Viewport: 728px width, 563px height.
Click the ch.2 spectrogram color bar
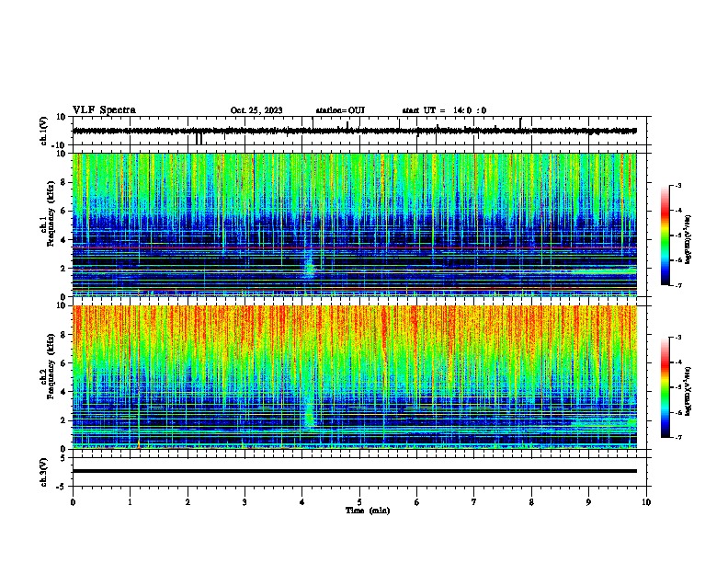665,387
